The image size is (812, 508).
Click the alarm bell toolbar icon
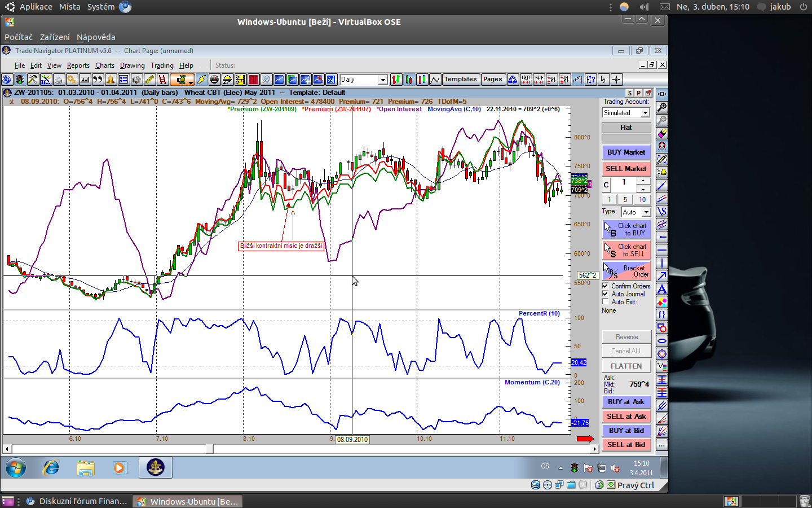coord(111,80)
